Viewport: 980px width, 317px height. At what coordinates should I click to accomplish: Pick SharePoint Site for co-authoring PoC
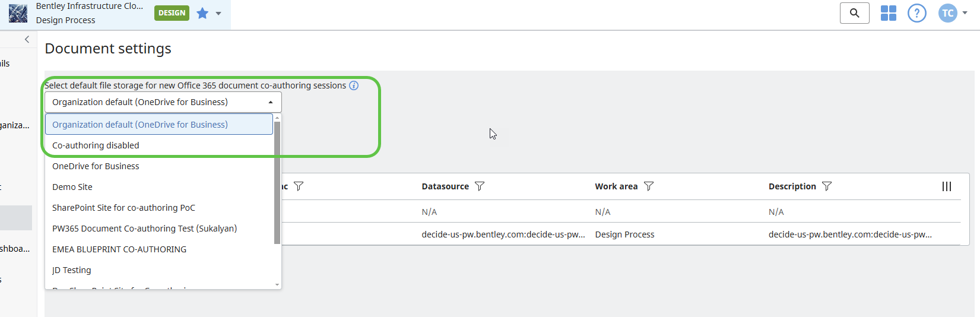(159, 208)
